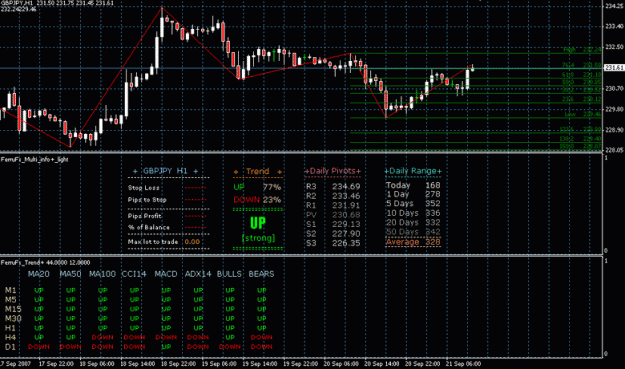Viewport: 625px width, 369px height.
Task: Click the Stop Loss row label
Action: pyautogui.click(x=143, y=188)
